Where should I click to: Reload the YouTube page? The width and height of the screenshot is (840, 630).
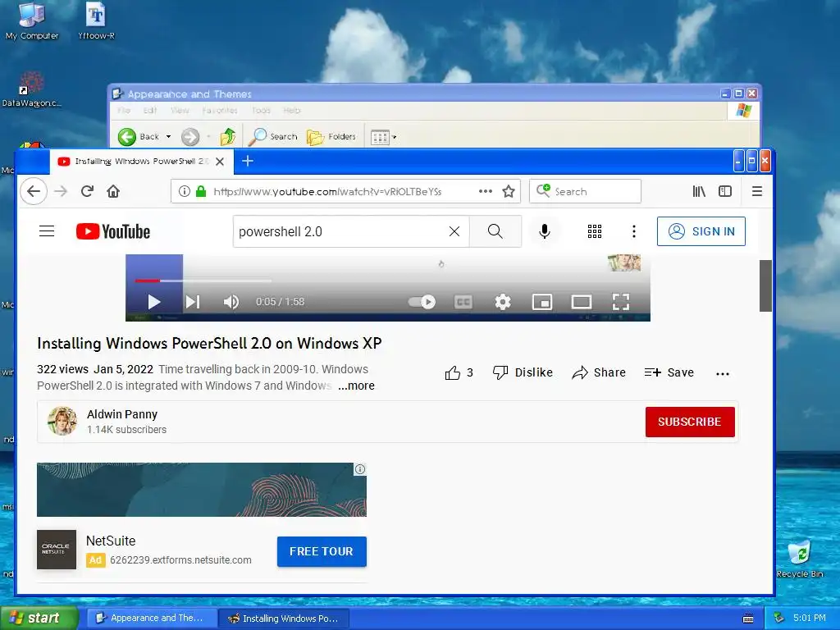[87, 191]
